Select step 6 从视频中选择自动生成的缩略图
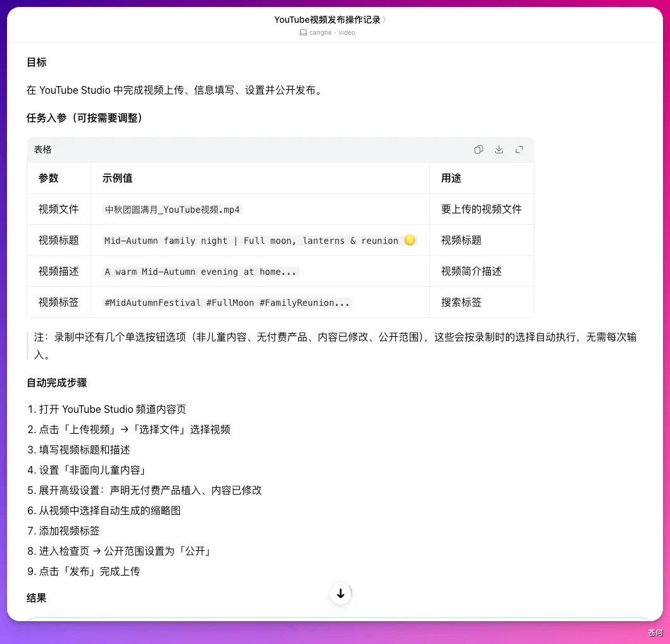The height and width of the screenshot is (644, 670). [104, 510]
